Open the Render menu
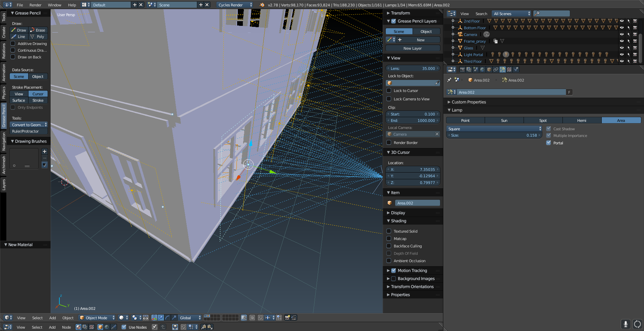The height and width of the screenshot is (331, 644). [35, 5]
